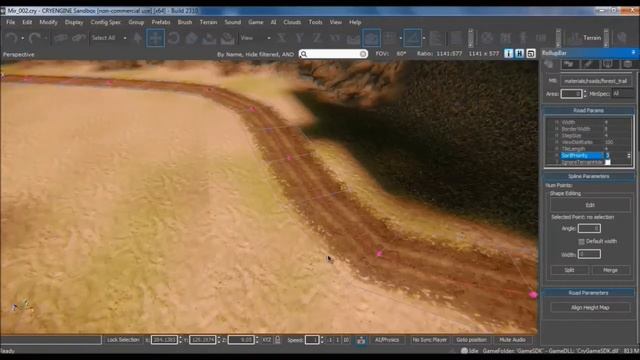Open undo history dropdown arrow
640x360 pixels.
[22, 38]
